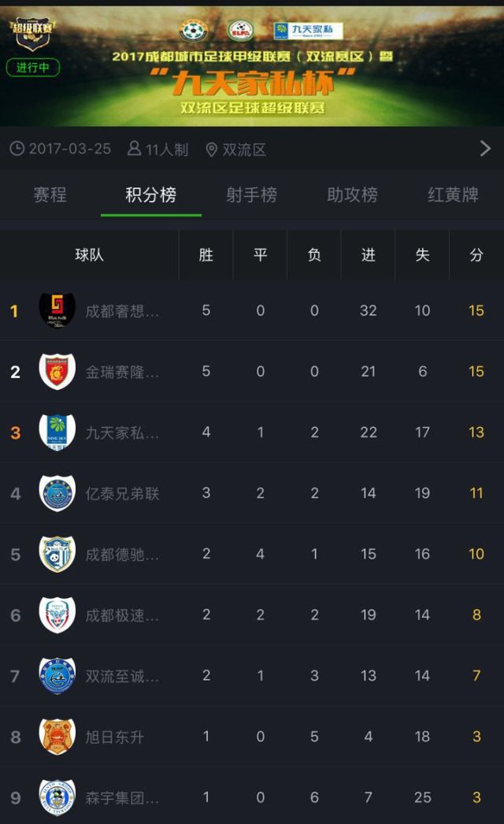Select the 积分榜 standings tab
Screen dimensions: 504x824
coord(150,195)
